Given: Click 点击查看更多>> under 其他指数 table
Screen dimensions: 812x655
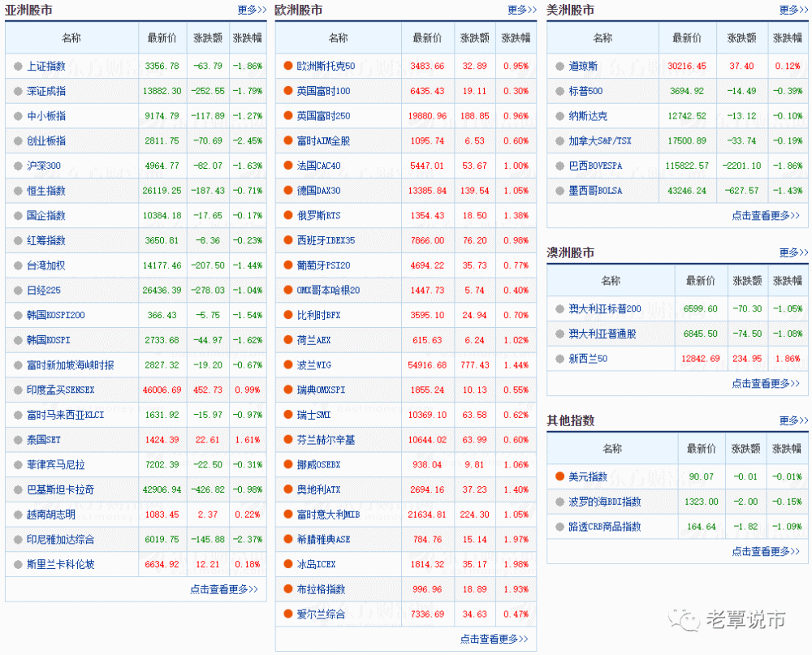Looking at the screenshot, I should [766, 551].
